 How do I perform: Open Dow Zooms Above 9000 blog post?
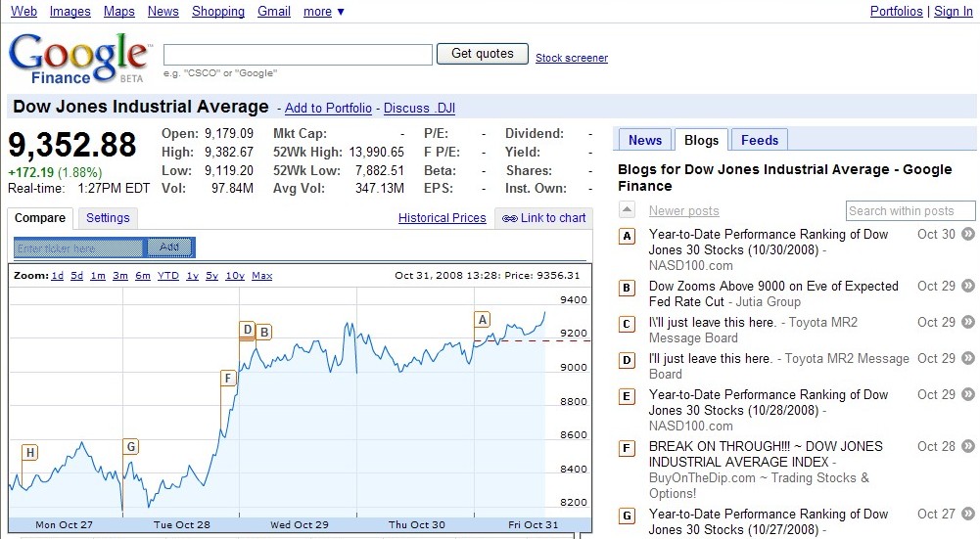click(x=773, y=293)
